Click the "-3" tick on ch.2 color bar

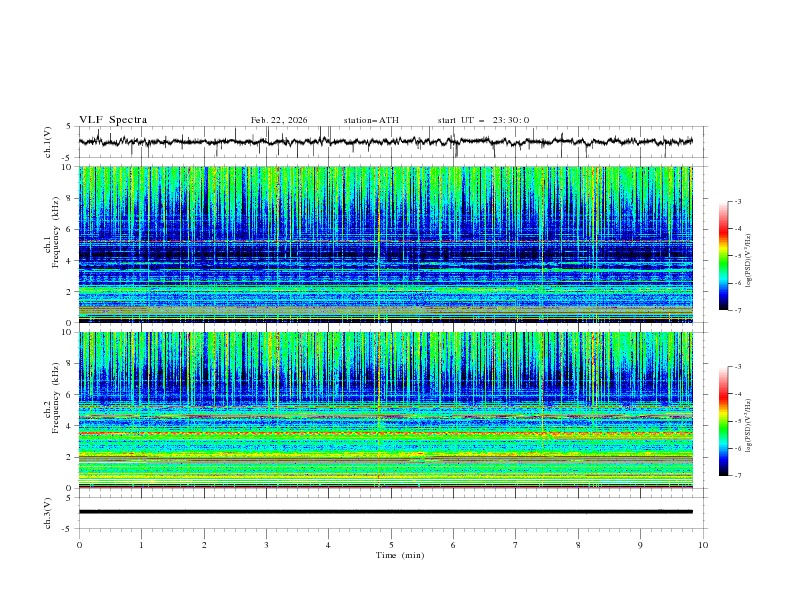738,367
